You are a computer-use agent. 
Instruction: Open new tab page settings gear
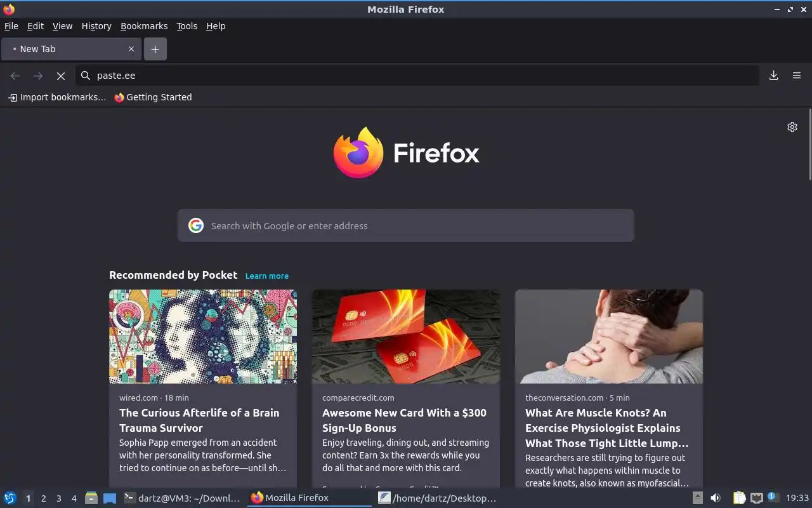click(x=792, y=127)
